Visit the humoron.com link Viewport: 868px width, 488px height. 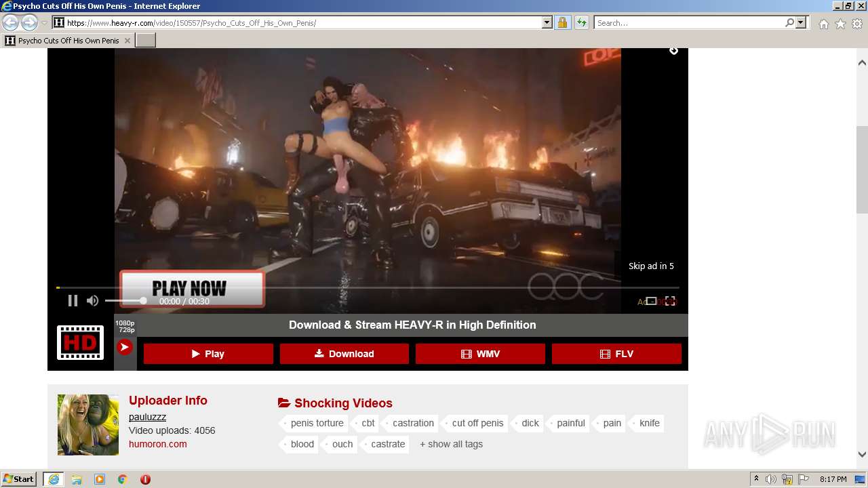point(158,444)
